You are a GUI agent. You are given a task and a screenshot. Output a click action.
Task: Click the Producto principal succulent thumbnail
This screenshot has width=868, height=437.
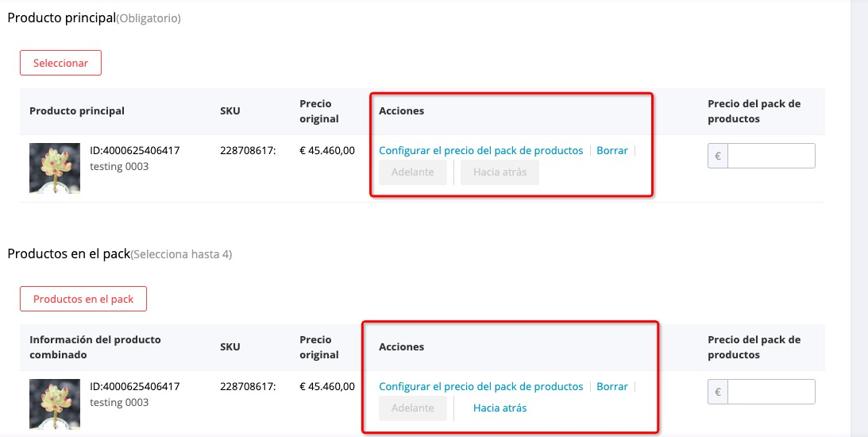point(55,168)
